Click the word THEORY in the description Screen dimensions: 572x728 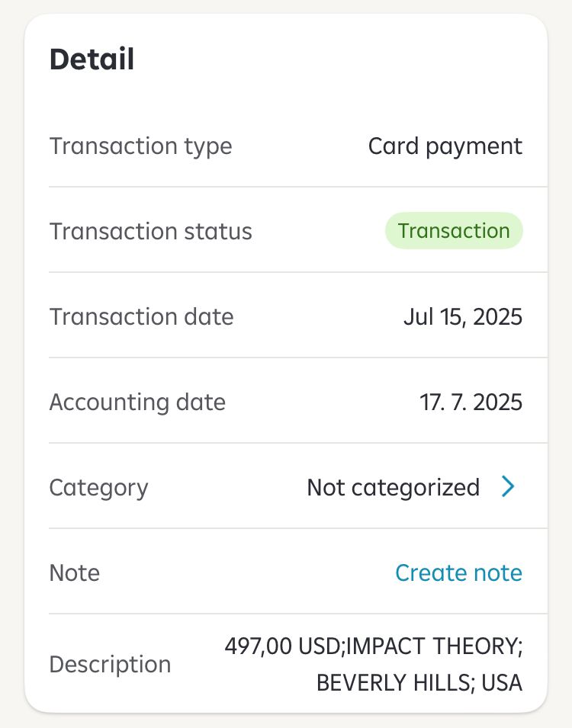click(477, 646)
